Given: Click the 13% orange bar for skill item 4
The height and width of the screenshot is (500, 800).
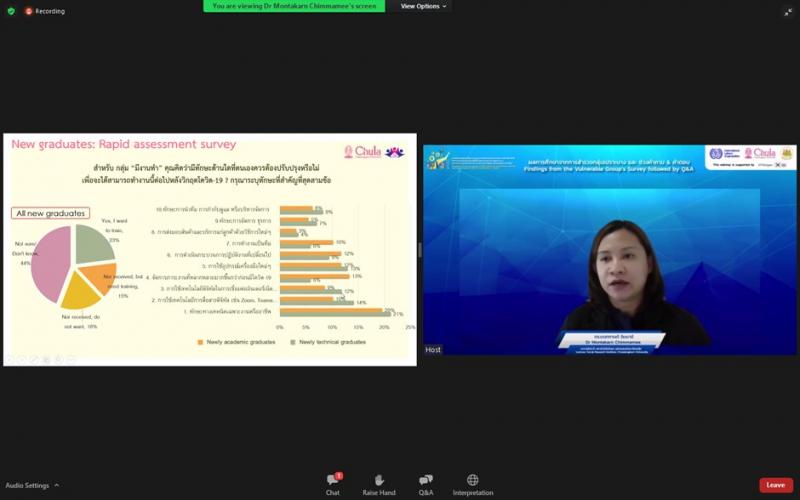Looking at the screenshot, I should [x=315, y=276].
